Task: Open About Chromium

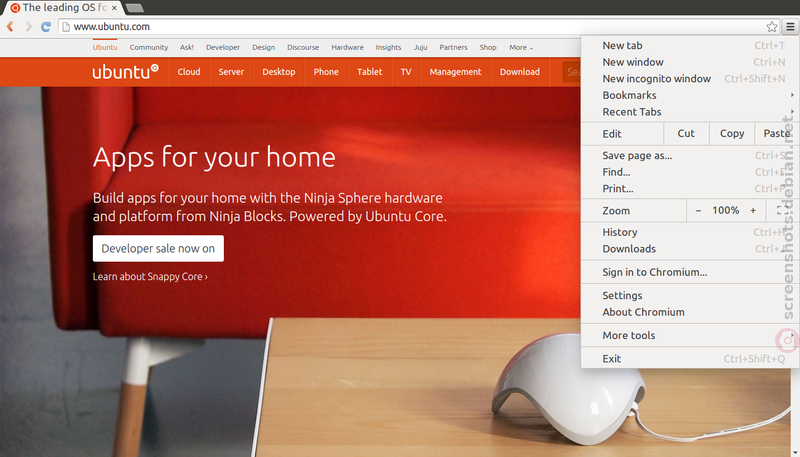Action: click(x=690, y=312)
